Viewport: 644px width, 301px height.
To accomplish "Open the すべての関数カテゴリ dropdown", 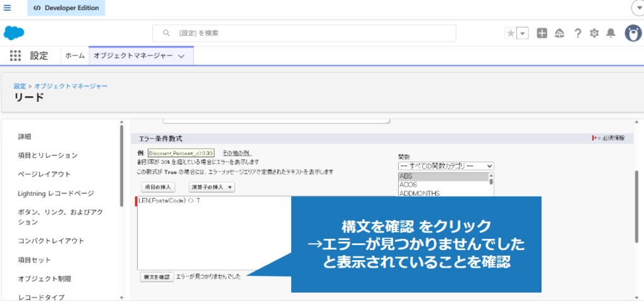I will (x=446, y=166).
